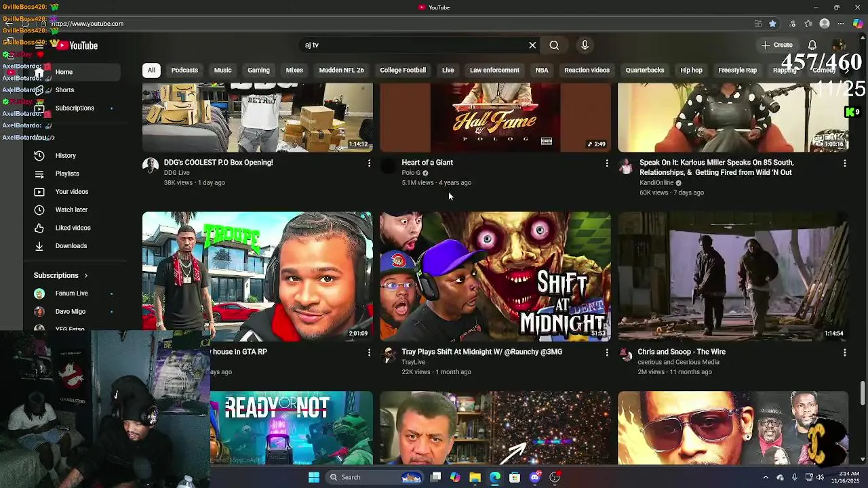868x488 pixels.
Task: Search with your voice microphone icon
Action: 585,45
